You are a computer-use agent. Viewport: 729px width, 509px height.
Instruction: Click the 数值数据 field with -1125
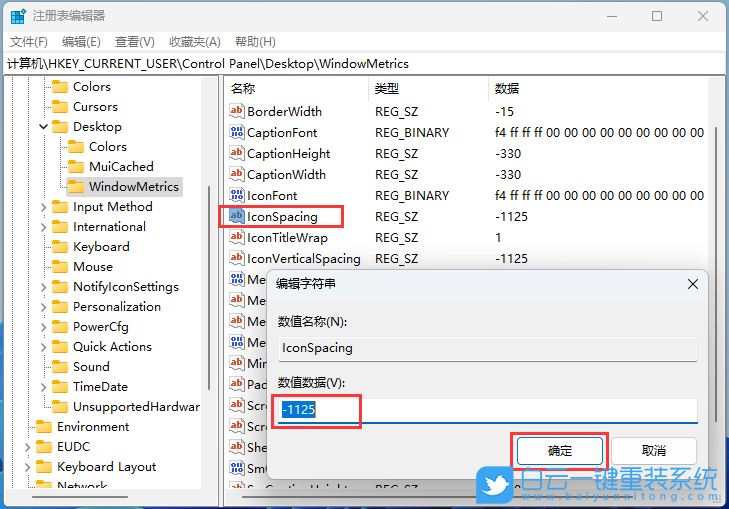tap(488, 410)
